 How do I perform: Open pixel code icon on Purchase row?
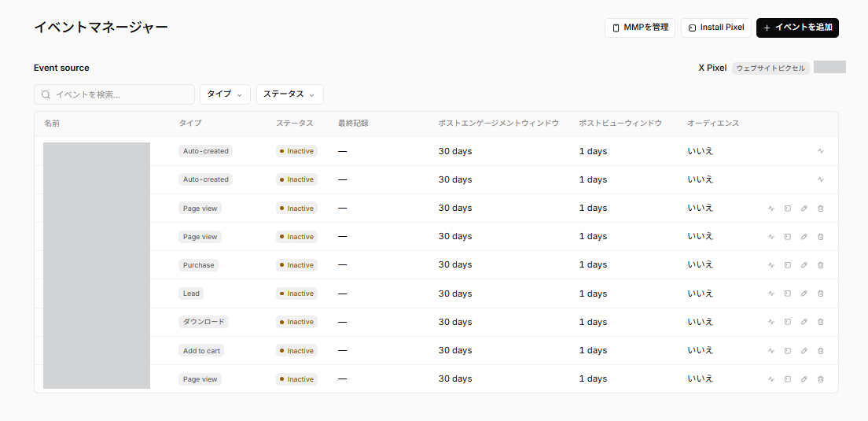point(787,265)
